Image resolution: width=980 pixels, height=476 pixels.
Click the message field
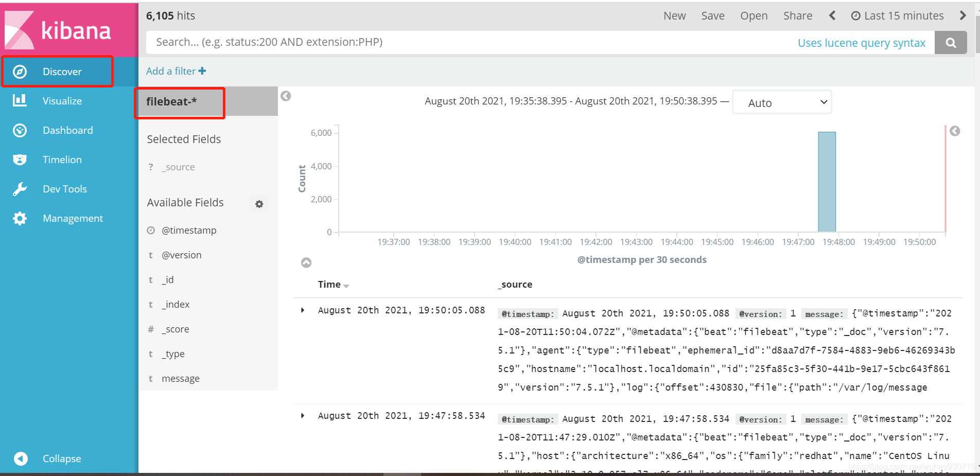point(181,379)
